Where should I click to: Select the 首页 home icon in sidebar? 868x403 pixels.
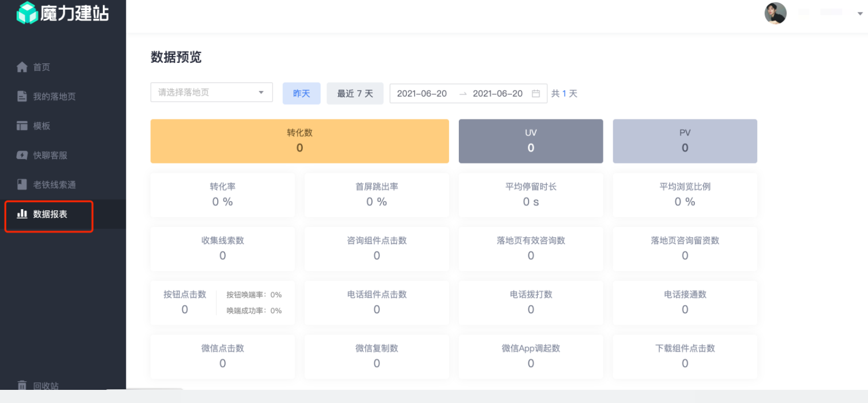pos(22,67)
